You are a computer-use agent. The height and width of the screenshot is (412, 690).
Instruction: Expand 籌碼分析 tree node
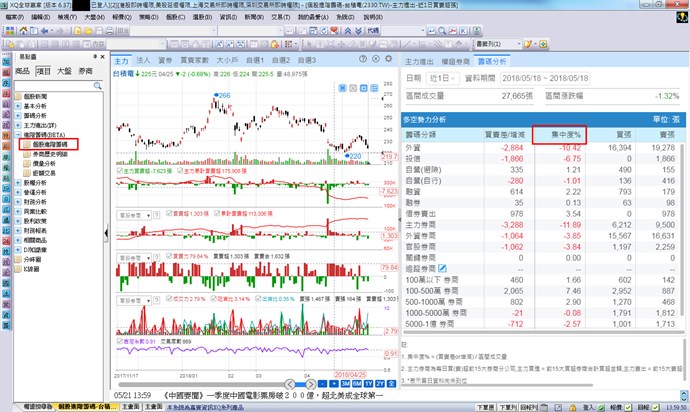(x=18, y=116)
